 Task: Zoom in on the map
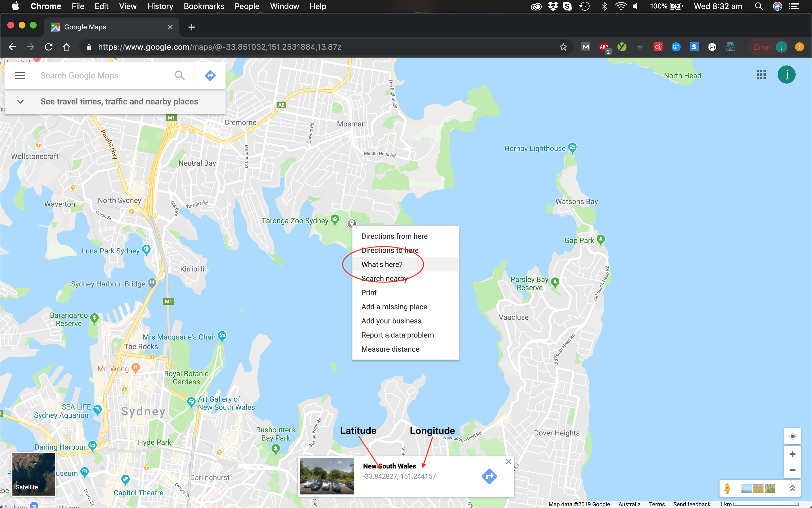[793, 454]
